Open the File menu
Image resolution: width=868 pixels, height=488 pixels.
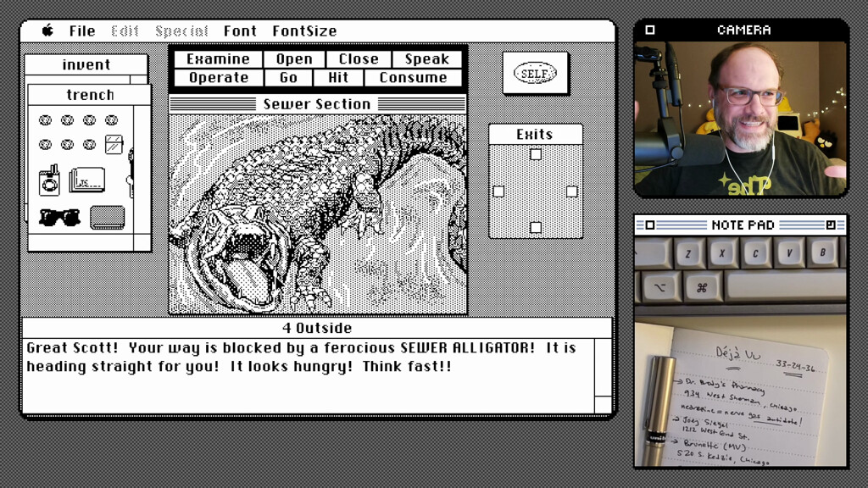(x=82, y=31)
